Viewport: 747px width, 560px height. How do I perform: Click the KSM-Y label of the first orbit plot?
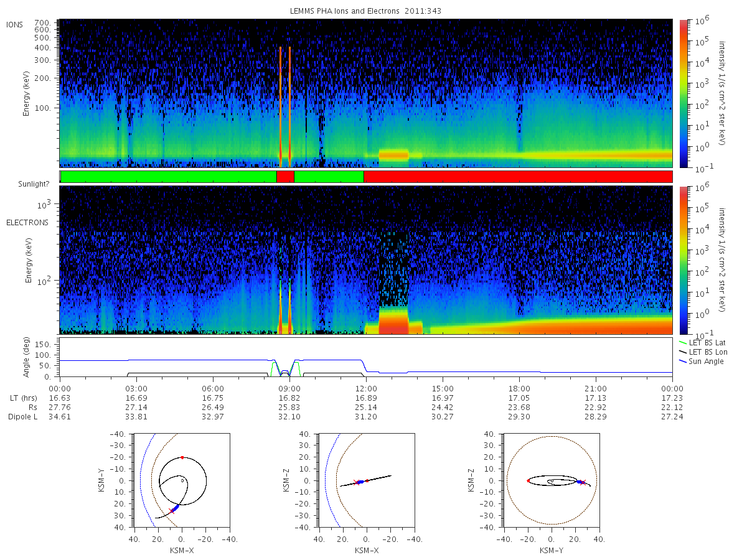tap(102, 481)
